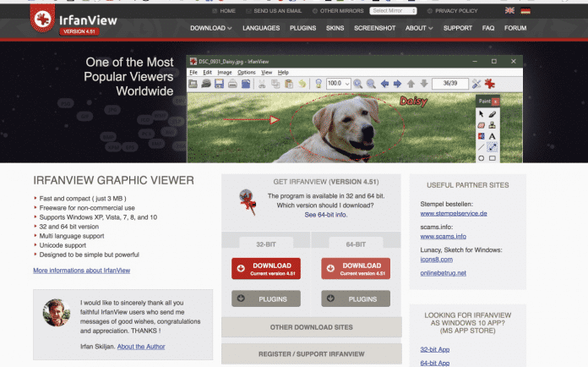Screen dimensions: 588x367
Task: Click the red IrfanView mascot icon in the toolbar
Action: 491,84
